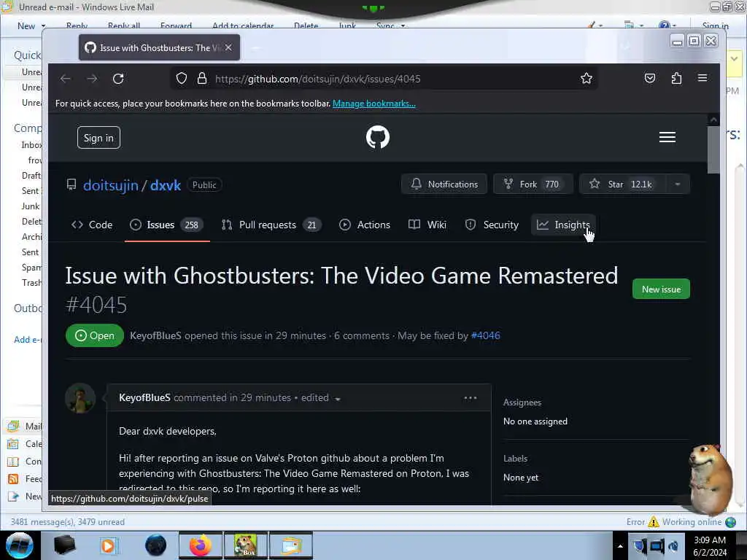Star the dxvk repository

pyautogui.click(x=622, y=184)
